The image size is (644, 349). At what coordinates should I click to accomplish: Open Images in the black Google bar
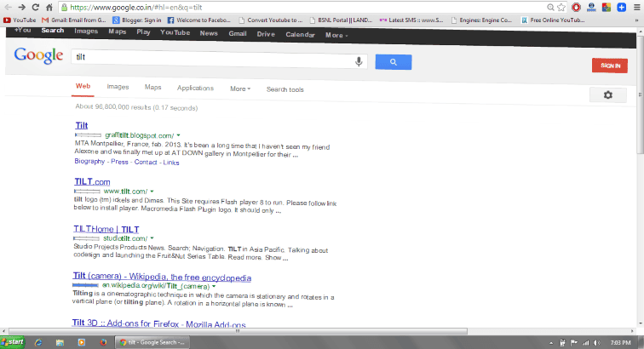click(x=86, y=31)
